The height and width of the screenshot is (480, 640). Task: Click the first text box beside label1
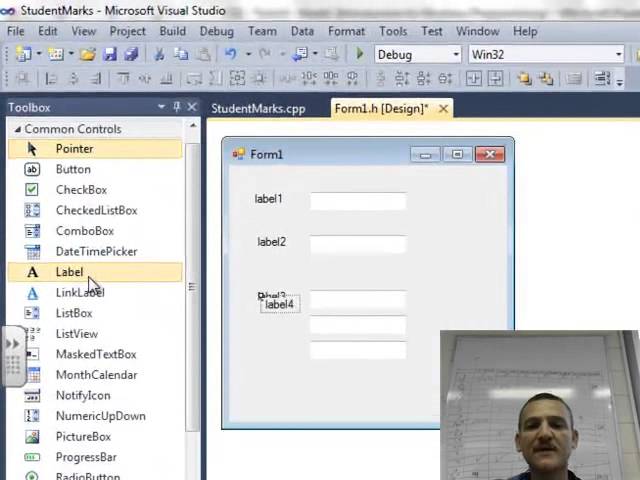[x=358, y=201]
